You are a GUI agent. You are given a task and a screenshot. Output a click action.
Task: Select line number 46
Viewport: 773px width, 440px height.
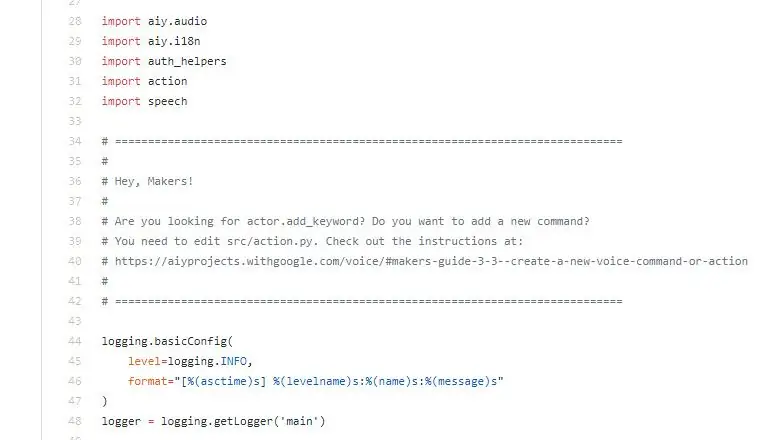coord(75,381)
